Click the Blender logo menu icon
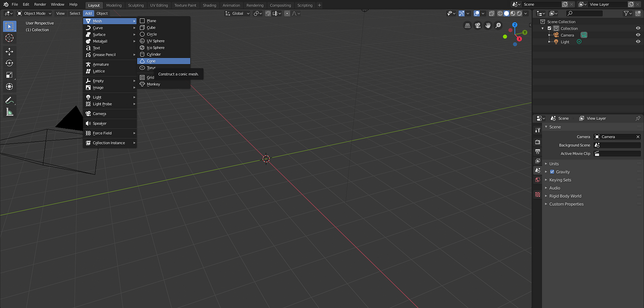 click(x=6, y=4)
